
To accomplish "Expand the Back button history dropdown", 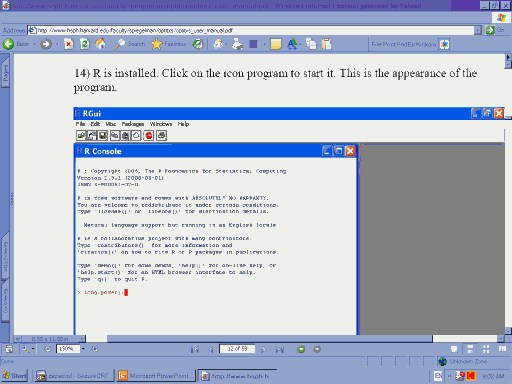I will pos(34,44).
